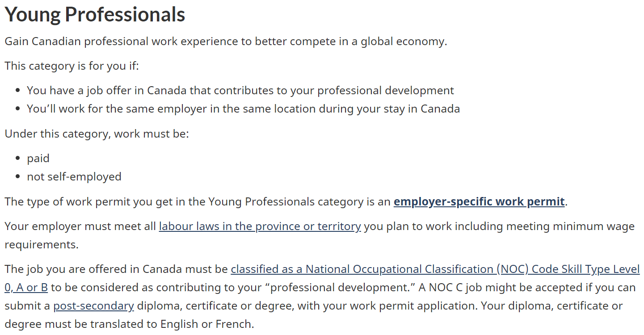Click the Young Professionals heading

[95, 15]
